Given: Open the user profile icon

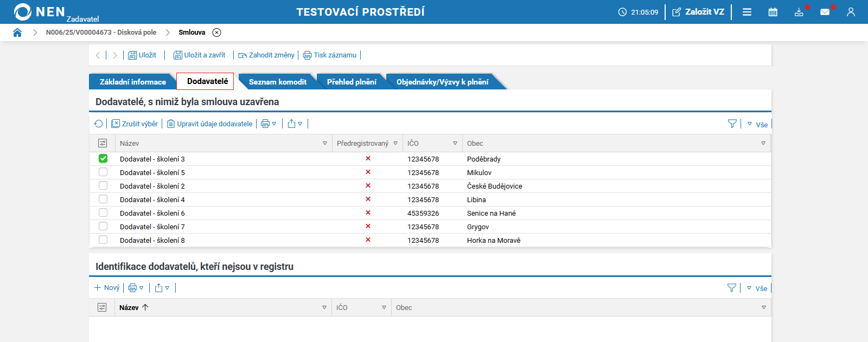Looking at the screenshot, I should click(851, 12).
